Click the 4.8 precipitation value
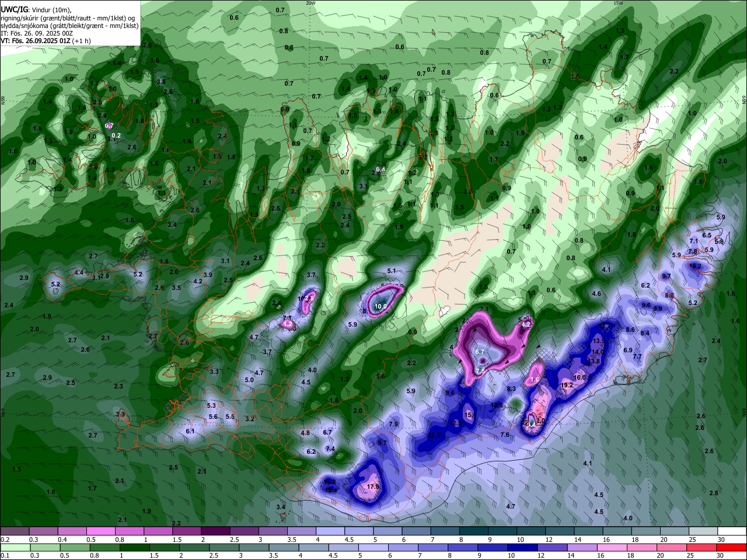 tap(305, 433)
